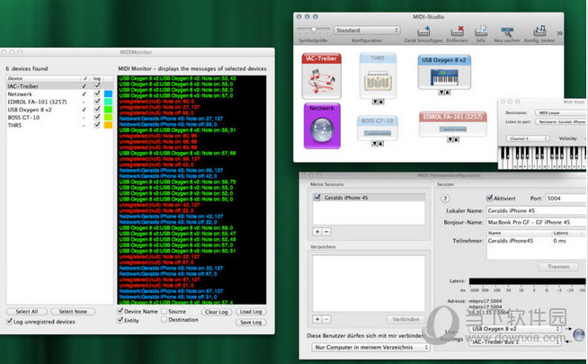The height and width of the screenshot is (364, 588).
Task: Select the BOSS GT-10 device icon
Action: (378, 128)
